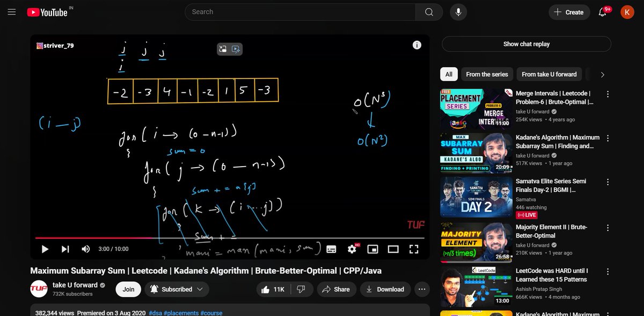Show more filter chips with the arrow

tap(602, 74)
